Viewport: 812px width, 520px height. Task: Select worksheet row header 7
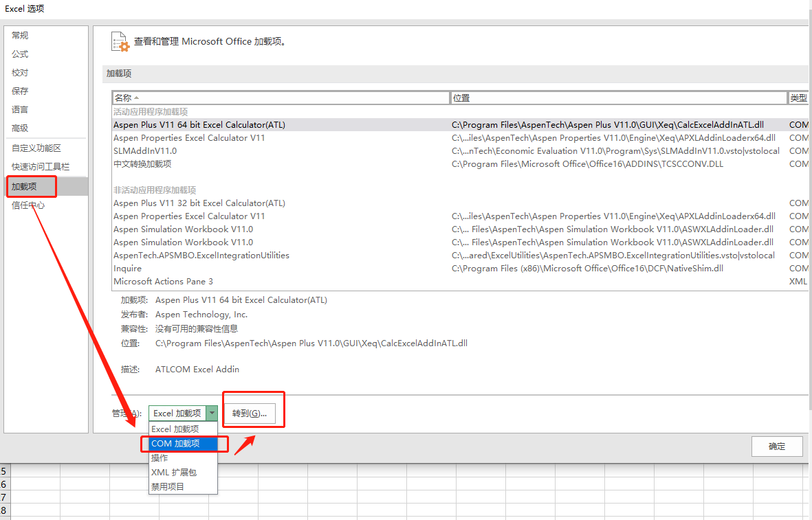point(5,497)
